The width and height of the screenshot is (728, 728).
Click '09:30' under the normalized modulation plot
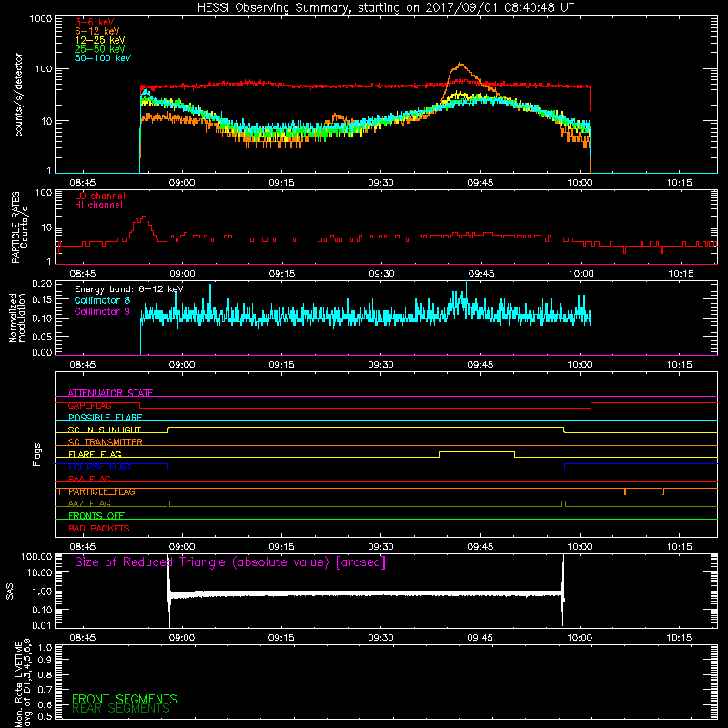point(380,365)
